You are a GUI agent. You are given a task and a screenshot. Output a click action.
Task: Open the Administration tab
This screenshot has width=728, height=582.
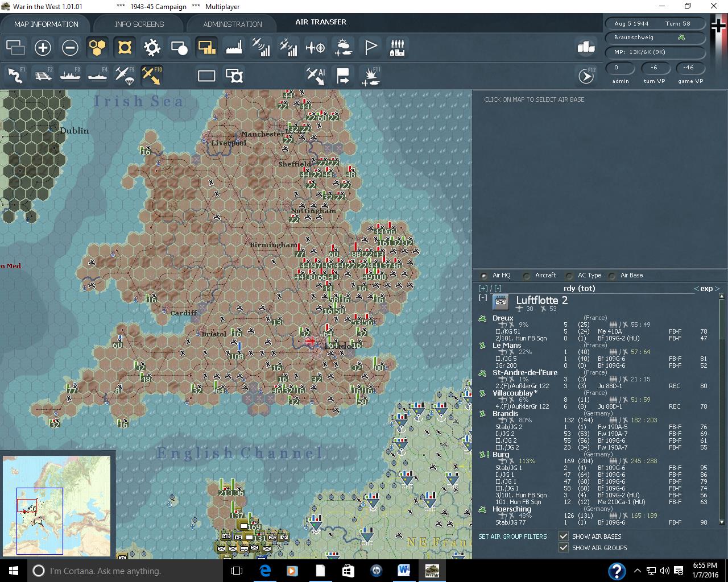click(x=233, y=24)
